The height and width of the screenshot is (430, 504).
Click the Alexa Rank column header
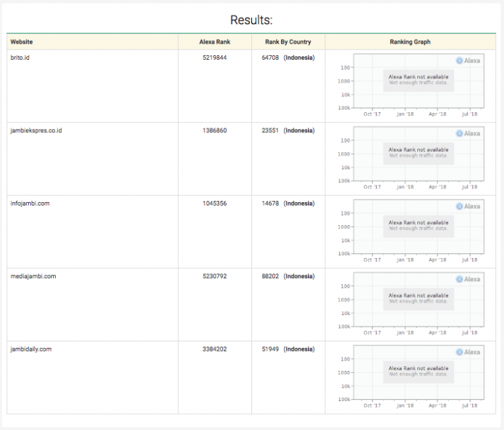coord(214,42)
